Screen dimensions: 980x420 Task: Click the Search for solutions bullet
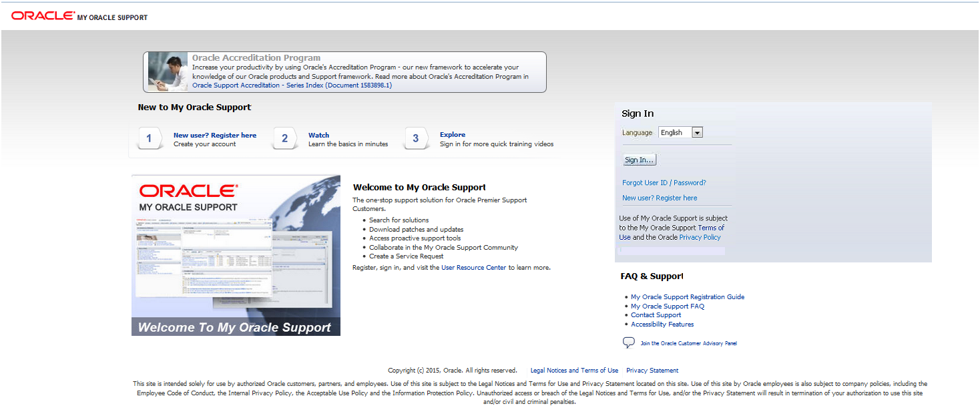pos(399,220)
